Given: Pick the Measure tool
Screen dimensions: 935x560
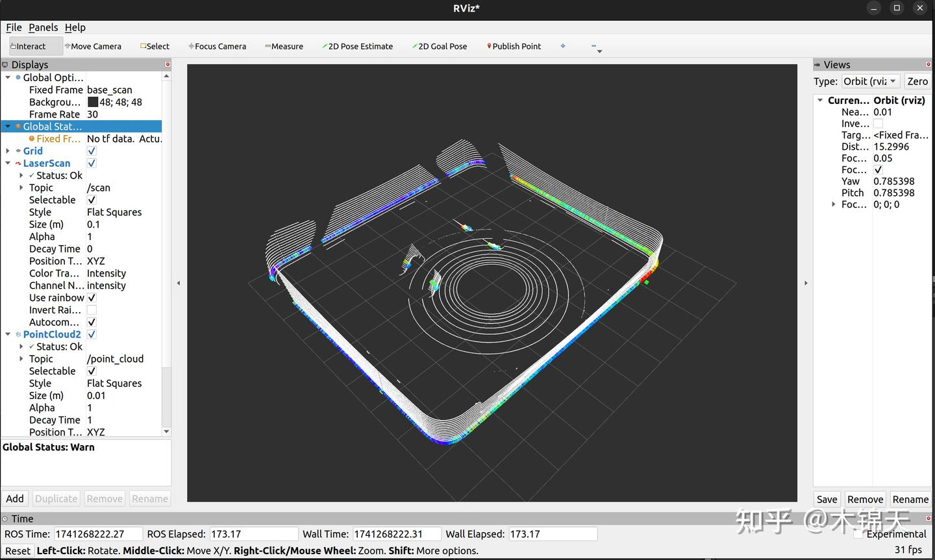Looking at the screenshot, I should [x=284, y=46].
